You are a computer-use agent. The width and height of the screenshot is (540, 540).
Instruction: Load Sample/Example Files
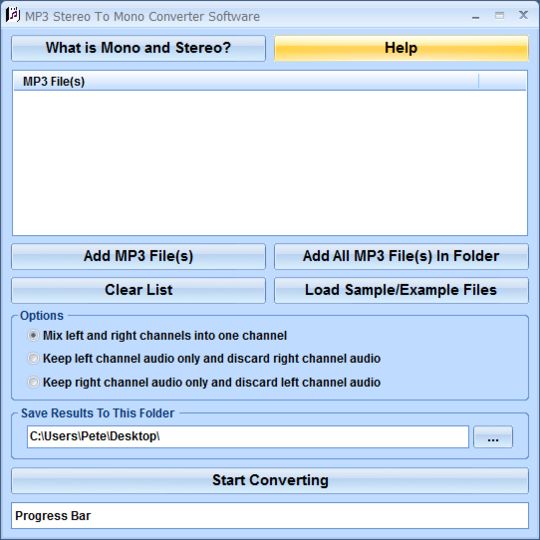point(401,290)
